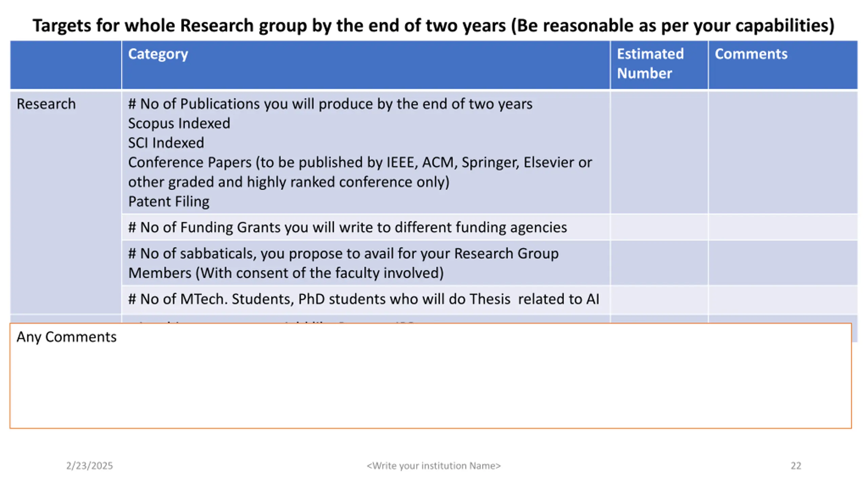
Task: Select the MTech and PhD students Thesis cell
Action: pos(366,300)
